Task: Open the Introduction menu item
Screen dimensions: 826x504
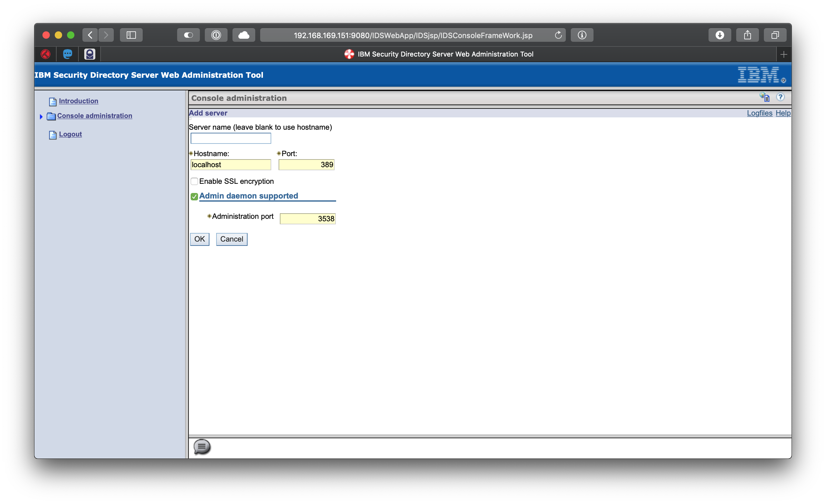Action: pyautogui.click(x=78, y=101)
